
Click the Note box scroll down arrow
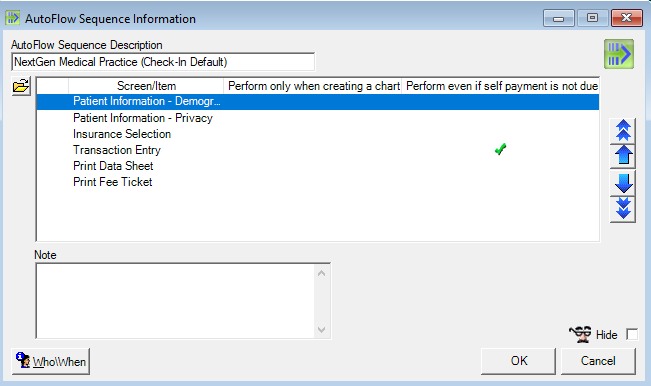point(321,330)
